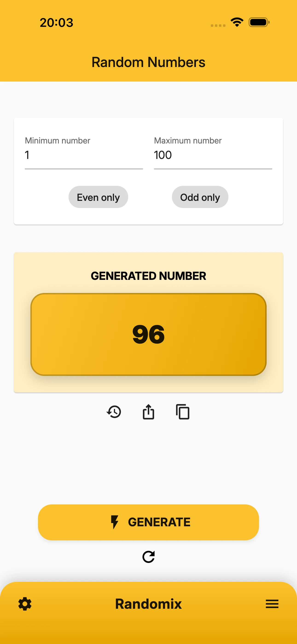Enable the Even only filter

(98, 197)
